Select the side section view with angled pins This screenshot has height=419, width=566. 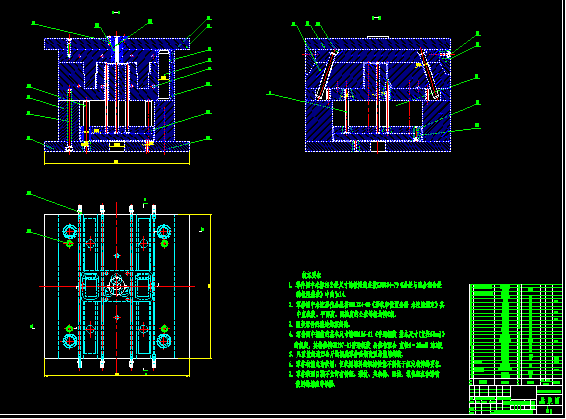tap(378, 94)
